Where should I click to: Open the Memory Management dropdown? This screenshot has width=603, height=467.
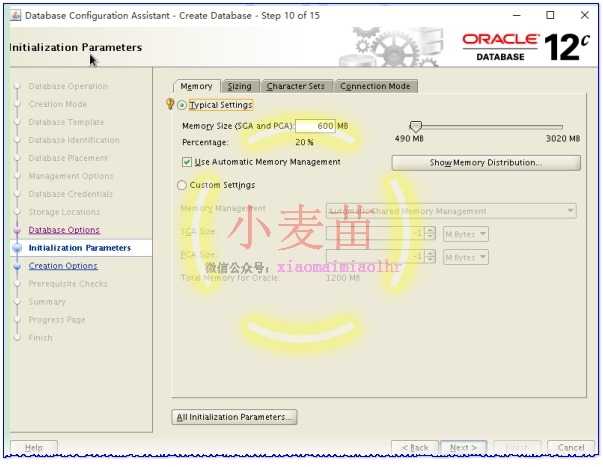pos(451,211)
